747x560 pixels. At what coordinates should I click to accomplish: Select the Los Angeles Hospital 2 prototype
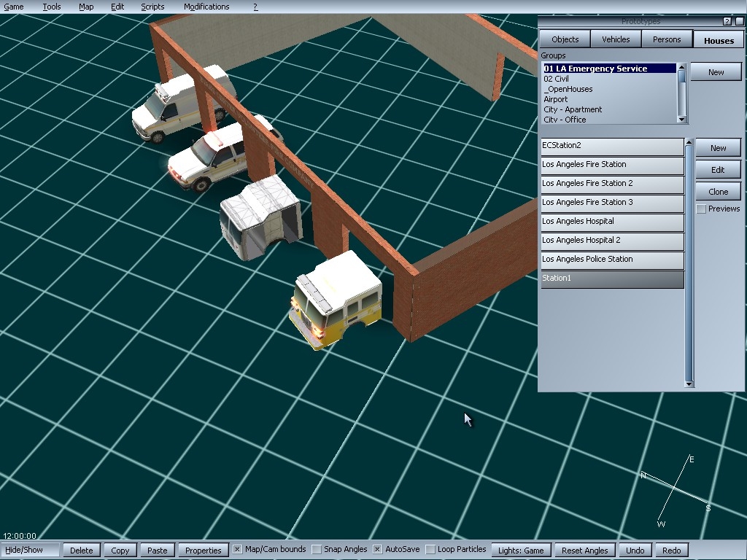pyautogui.click(x=612, y=241)
